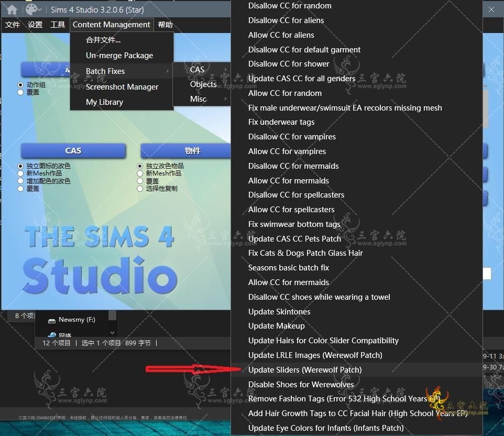Image resolution: width=504 pixels, height=436 pixels.
Task: Select 物件 新Mesh作品 radio button
Action: click(140, 173)
